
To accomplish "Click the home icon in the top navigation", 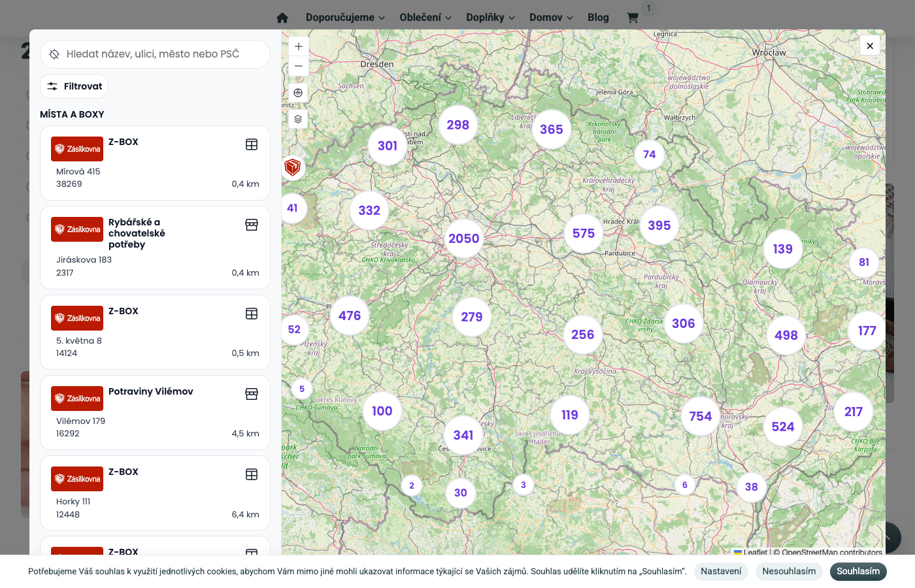I will (x=282, y=18).
